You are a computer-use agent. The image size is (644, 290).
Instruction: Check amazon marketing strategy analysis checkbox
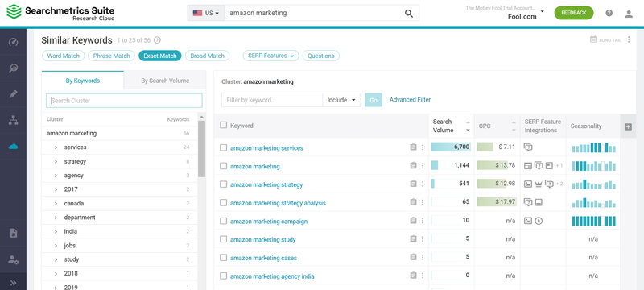coord(224,202)
